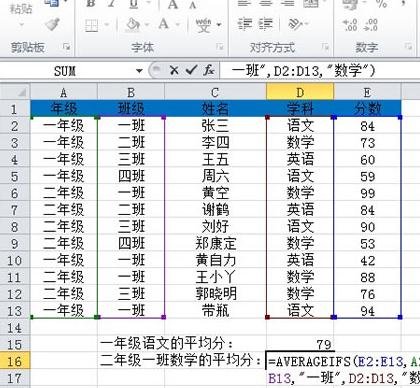Open the Font Color dropdown arrow
Image resolution: width=420 pixels, height=388 pixels.
pyautogui.click(x=177, y=25)
